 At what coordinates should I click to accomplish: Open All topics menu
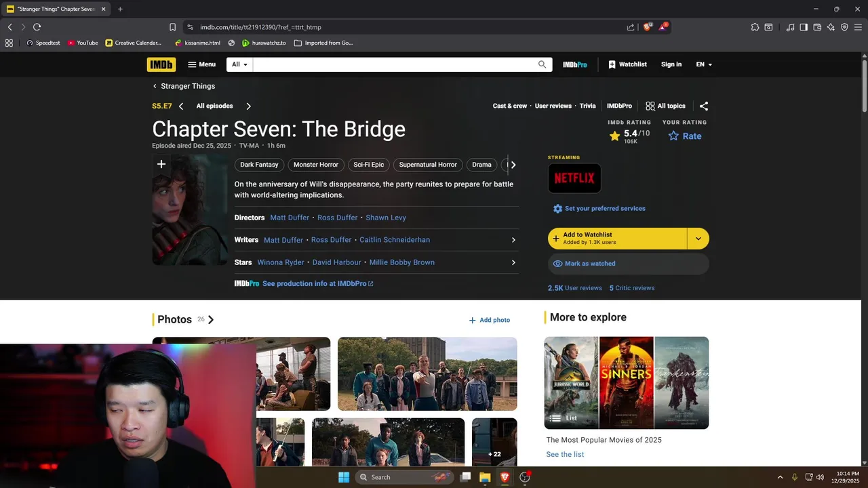[666, 106]
